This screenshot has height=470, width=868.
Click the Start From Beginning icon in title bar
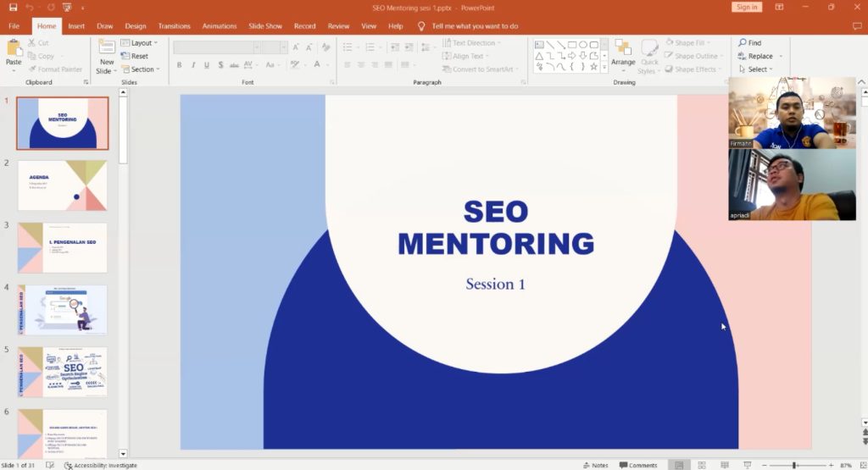click(67, 8)
